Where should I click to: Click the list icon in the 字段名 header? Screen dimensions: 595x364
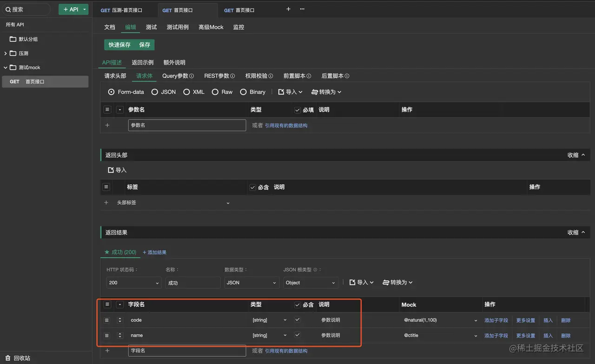pos(107,305)
